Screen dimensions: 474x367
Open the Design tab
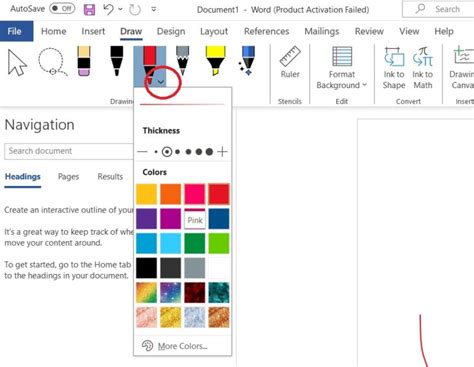(171, 31)
